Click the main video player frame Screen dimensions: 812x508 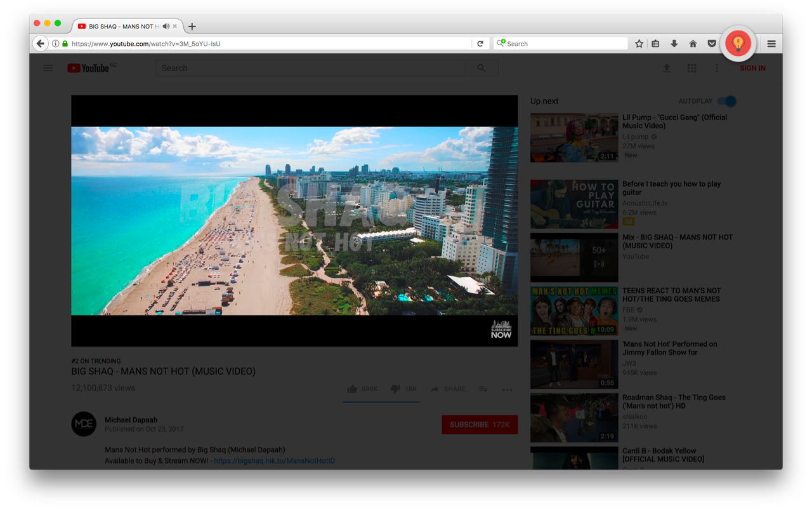click(294, 221)
